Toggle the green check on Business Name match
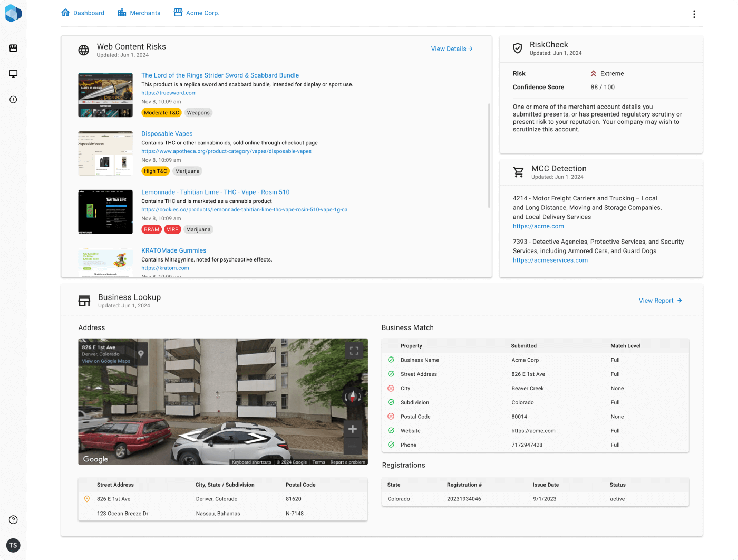 coord(391,360)
